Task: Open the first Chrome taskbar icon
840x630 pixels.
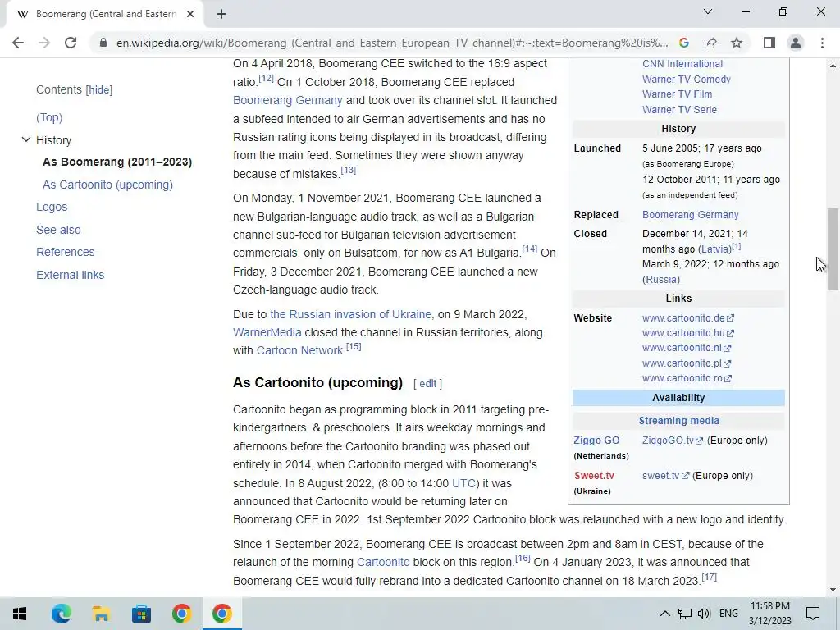Action: coord(181,614)
